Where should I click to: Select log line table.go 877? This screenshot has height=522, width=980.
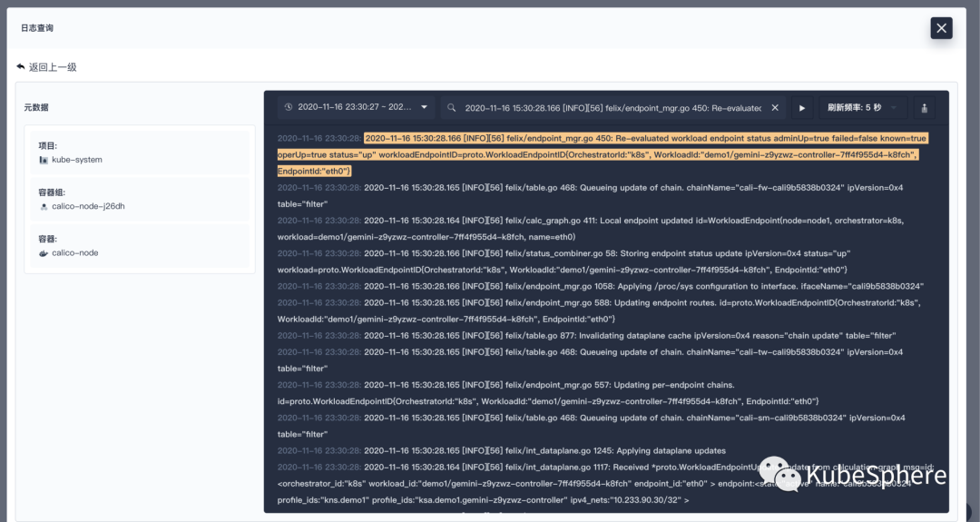click(587, 336)
